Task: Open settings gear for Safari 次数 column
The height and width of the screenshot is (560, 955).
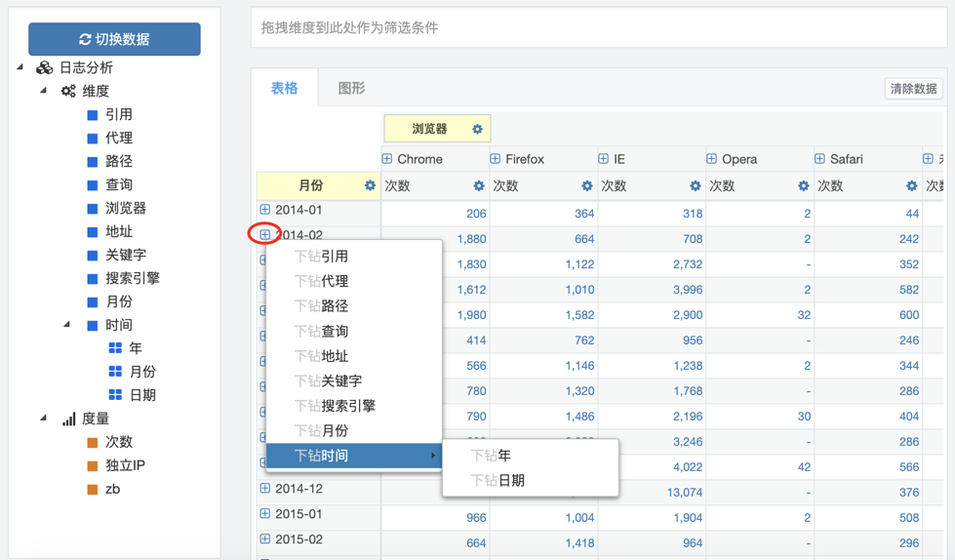Action: tap(912, 185)
